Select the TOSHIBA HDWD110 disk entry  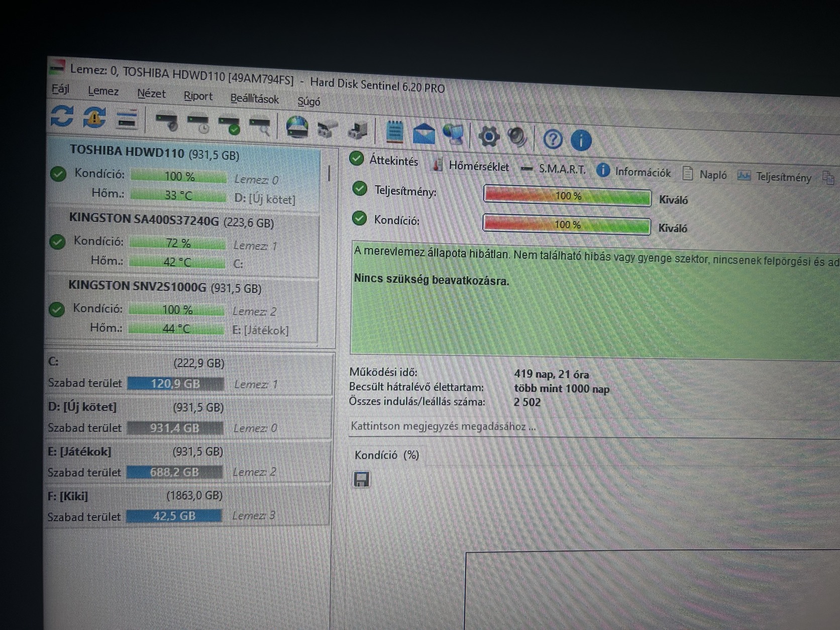pyautogui.click(x=183, y=175)
